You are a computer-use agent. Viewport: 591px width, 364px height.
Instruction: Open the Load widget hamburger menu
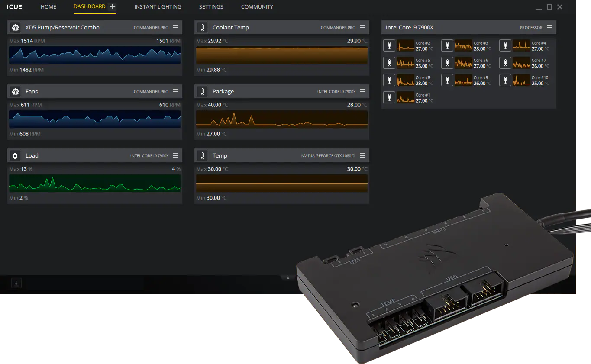(176, 155)
